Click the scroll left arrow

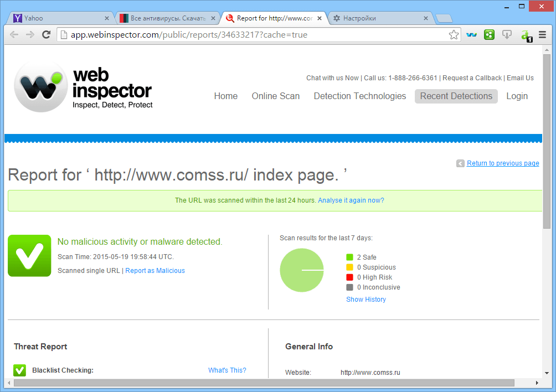[9, 383]
